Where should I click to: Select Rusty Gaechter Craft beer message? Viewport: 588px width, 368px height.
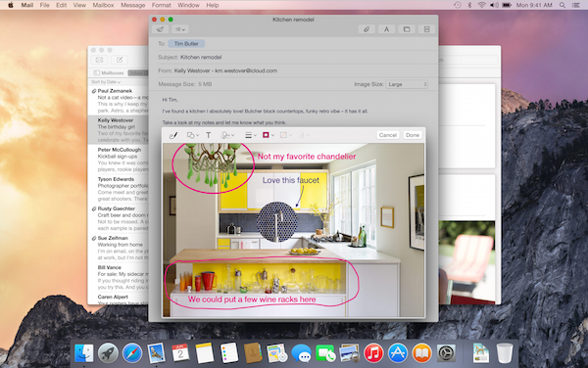tap(119, 218)
